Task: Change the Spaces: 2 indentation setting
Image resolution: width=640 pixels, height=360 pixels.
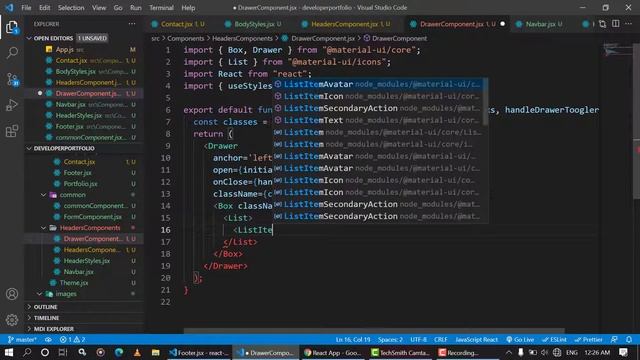Action: pos(390,340)
